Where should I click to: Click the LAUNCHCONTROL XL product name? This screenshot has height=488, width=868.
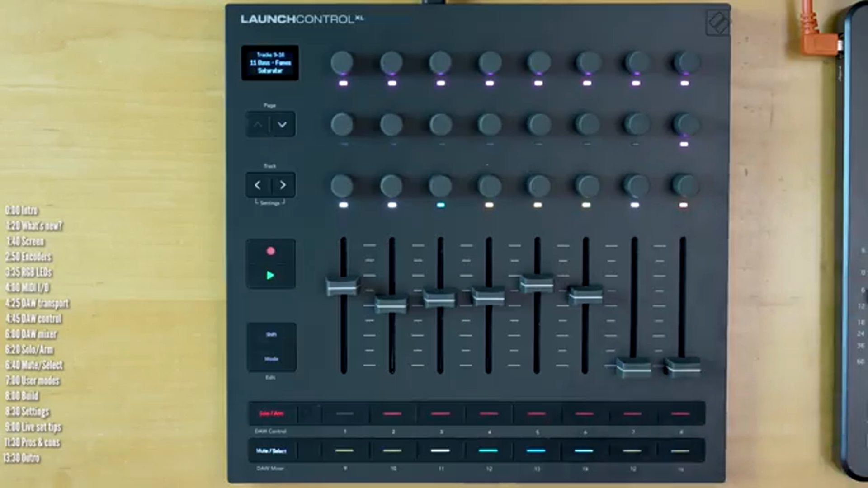click(x=302, y=19)
